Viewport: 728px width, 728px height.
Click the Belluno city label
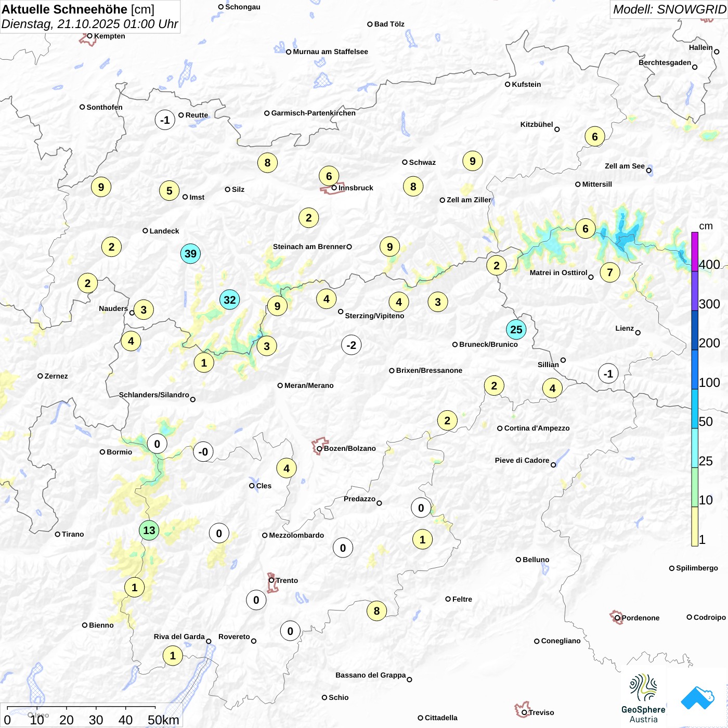[x=536, y=560]
